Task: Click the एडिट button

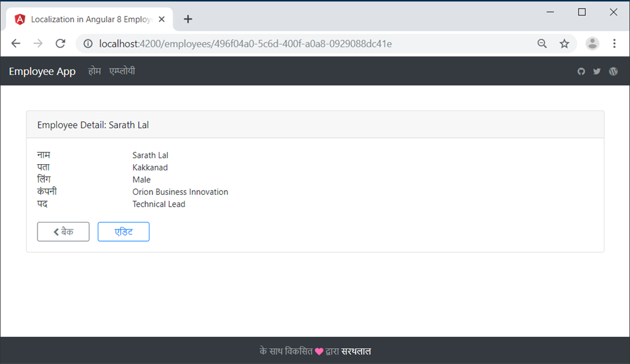Action: pyautogui.click(x=123, y=232)
